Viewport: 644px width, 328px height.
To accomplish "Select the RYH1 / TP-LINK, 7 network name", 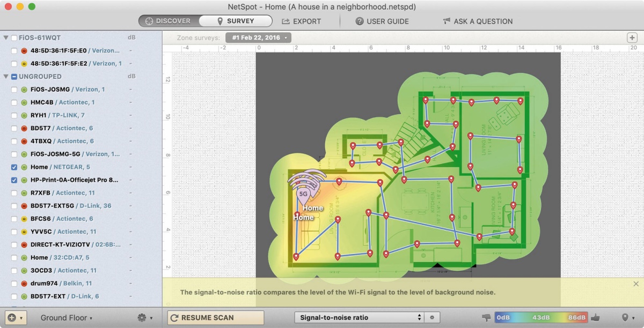I will pyautogui.click(x=57, y=115).
